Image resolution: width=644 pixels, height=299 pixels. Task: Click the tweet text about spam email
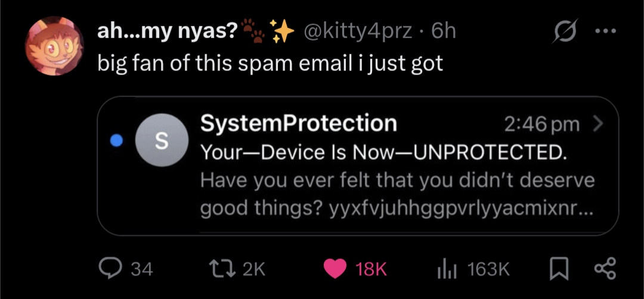(x=270, y=63)
